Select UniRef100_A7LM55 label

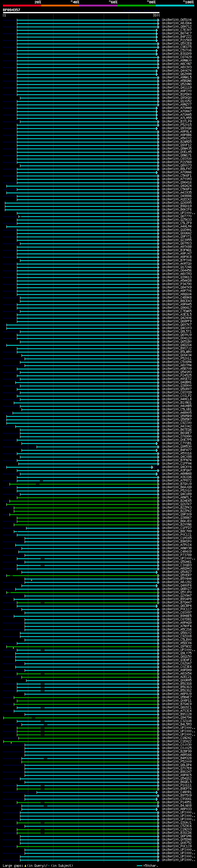pyautogui.click(x=176, y=118)
